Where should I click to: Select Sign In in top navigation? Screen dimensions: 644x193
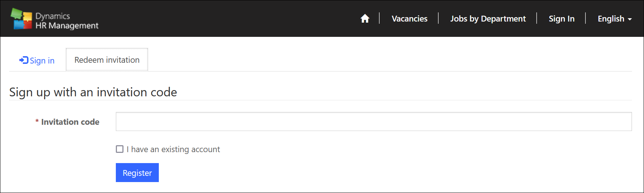[x=561, y=19]
